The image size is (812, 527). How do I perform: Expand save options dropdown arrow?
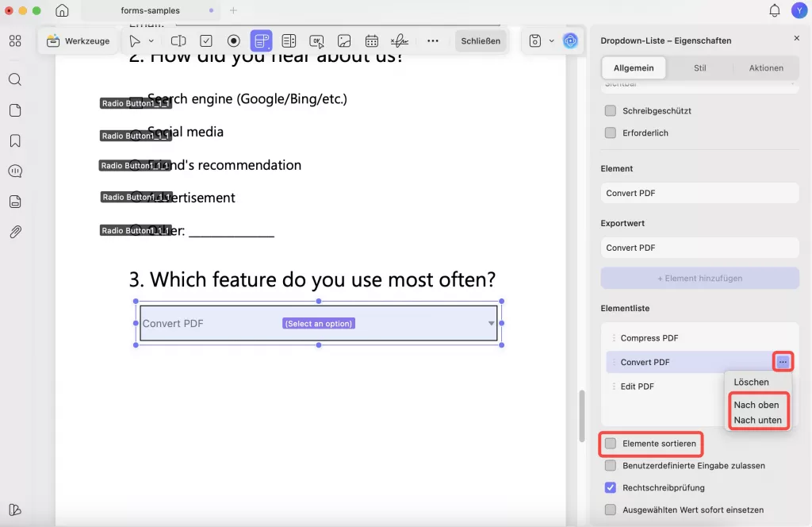click(x=552, y=41)
